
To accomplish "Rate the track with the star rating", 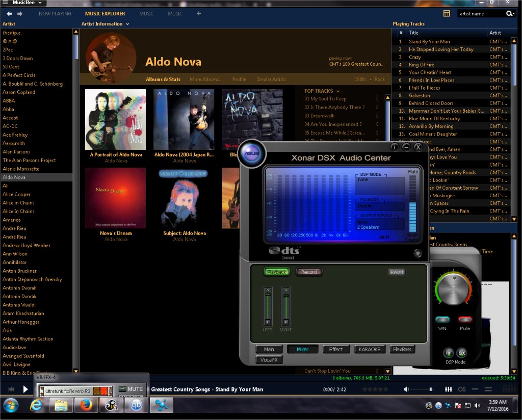I will 375,389.
